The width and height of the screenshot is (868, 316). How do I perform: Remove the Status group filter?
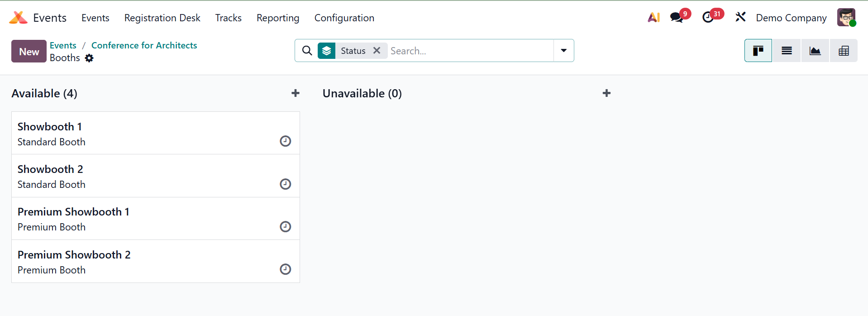(377, 51)
